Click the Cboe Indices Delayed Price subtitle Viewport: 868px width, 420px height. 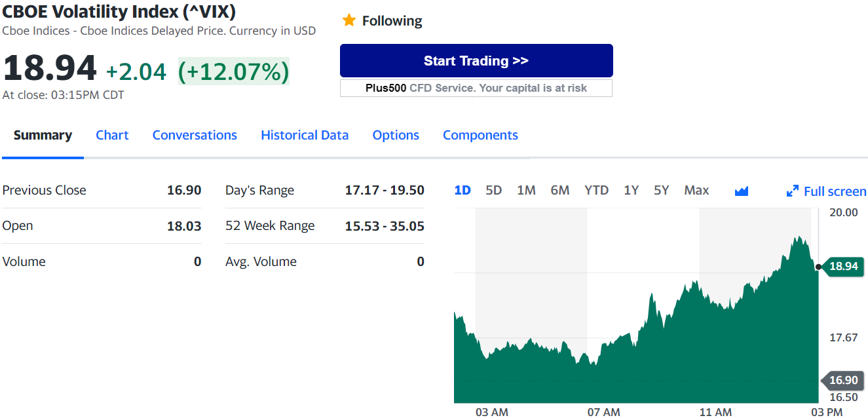click(x=159, y=30)
